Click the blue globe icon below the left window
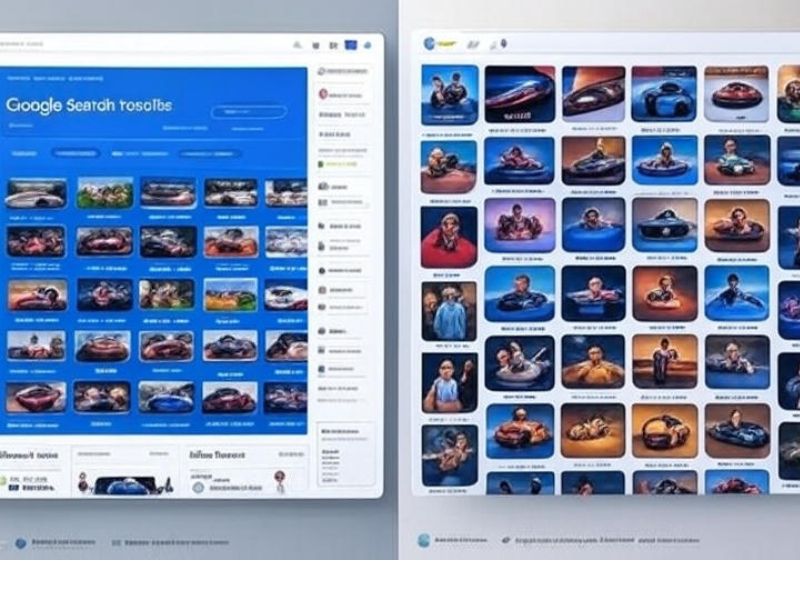The height and width of the screenshot is (600, 800). pos(20,543)
